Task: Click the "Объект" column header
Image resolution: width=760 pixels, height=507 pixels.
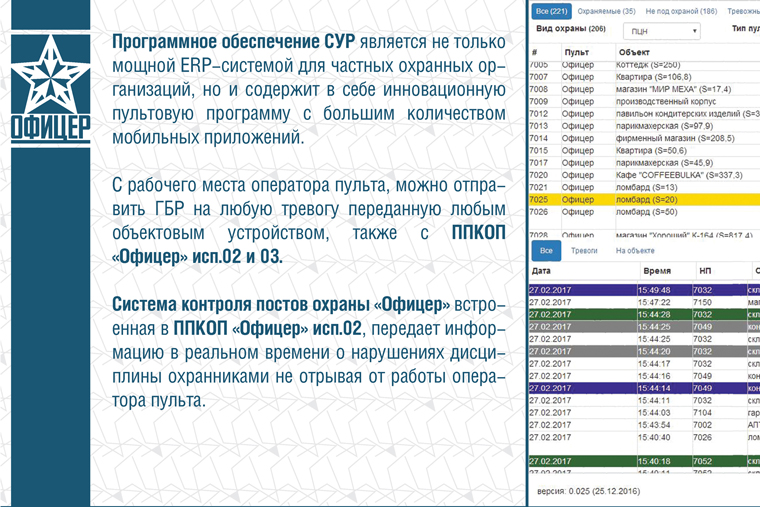Action: click(x=634, y=52)
